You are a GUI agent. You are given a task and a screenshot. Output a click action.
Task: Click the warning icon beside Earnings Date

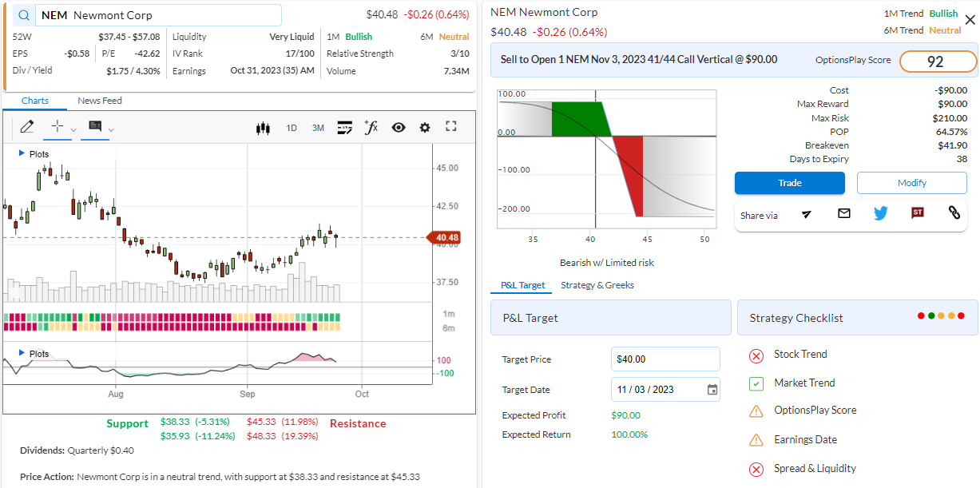pos(756,440)
